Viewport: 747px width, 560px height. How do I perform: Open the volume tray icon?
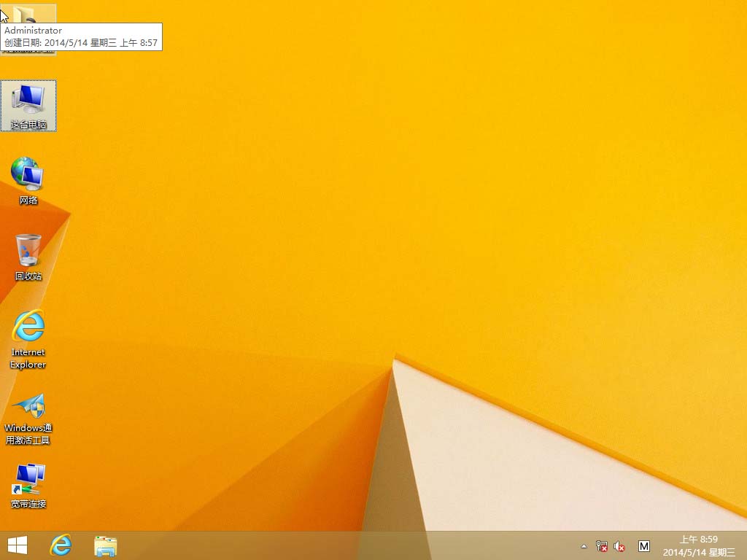point(619,546)
